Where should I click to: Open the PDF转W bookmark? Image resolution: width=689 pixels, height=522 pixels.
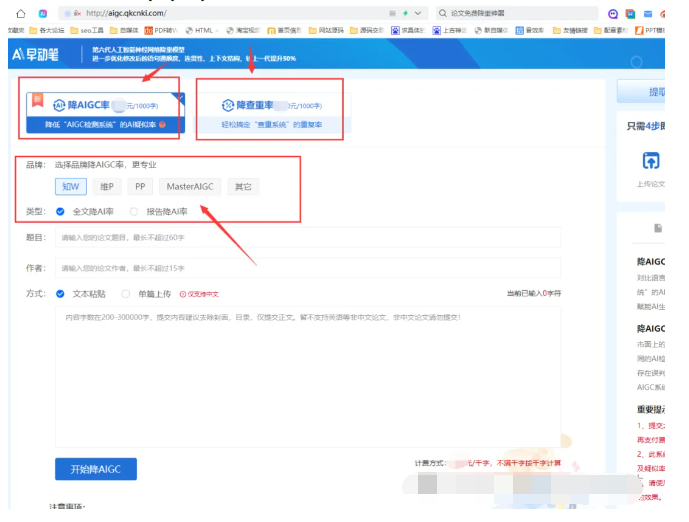coord(161,30)
